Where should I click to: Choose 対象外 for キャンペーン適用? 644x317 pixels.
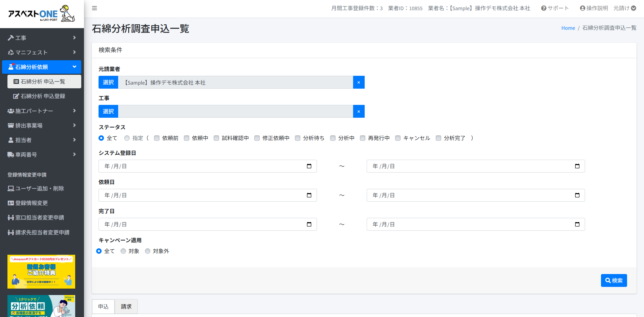148,251
